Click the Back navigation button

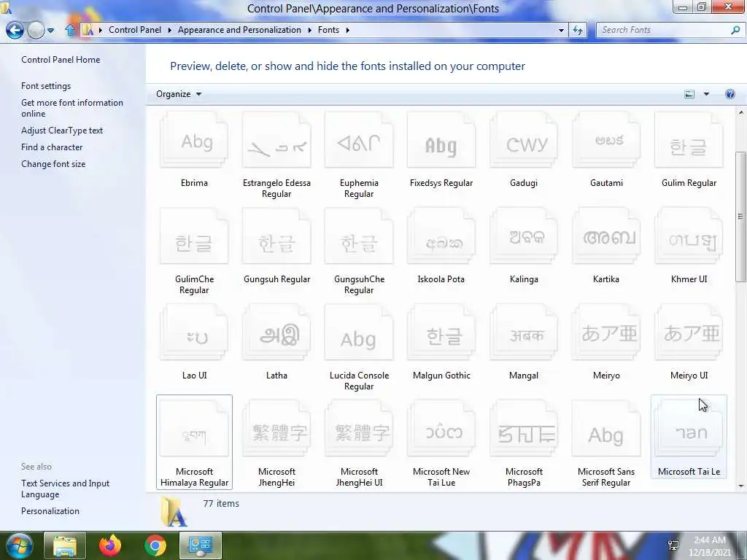tap(15, 31)
